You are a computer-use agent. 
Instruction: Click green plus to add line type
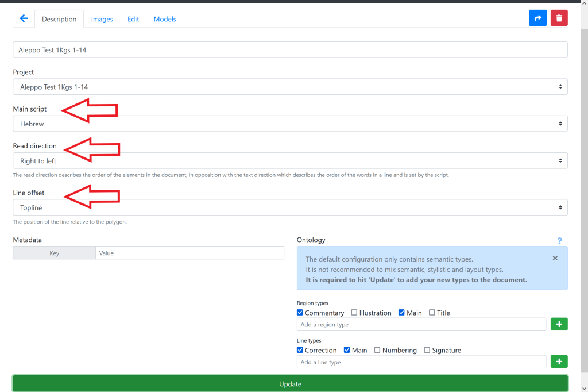pyautogui.click(x=559, y=362)
